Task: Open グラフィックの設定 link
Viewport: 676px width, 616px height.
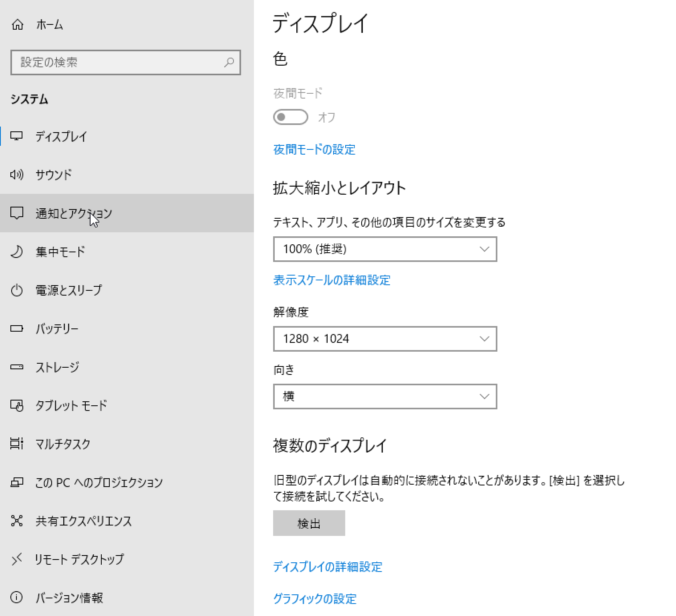Action: point(315,599)
